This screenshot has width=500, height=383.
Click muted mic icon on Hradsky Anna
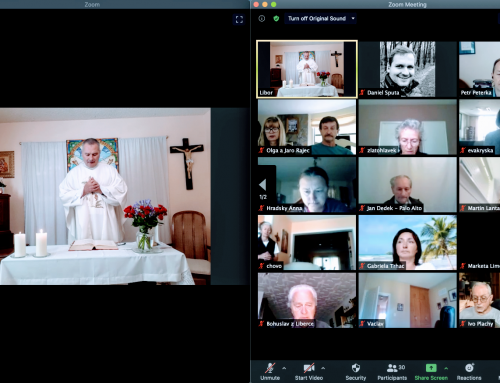[262, 208]
